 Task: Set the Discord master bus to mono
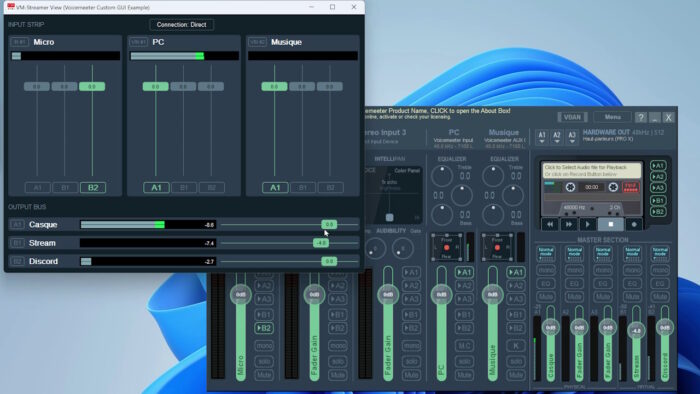click(x=660, y=270)
